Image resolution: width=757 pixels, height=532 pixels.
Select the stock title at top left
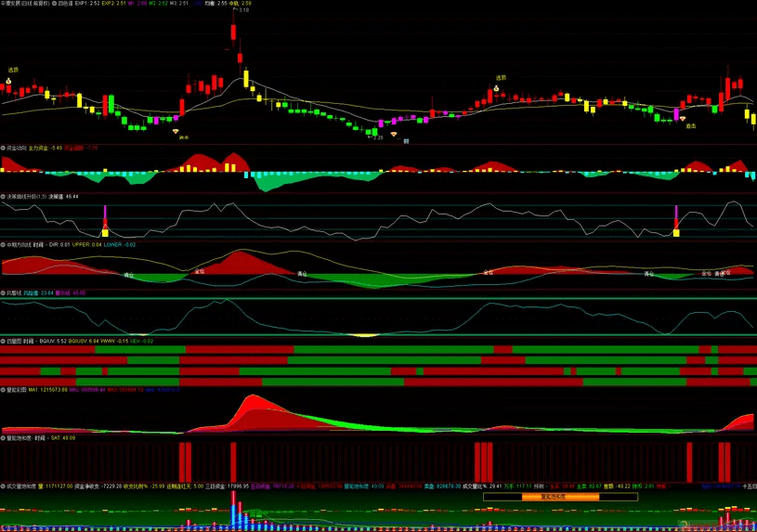tap(25, 3)
